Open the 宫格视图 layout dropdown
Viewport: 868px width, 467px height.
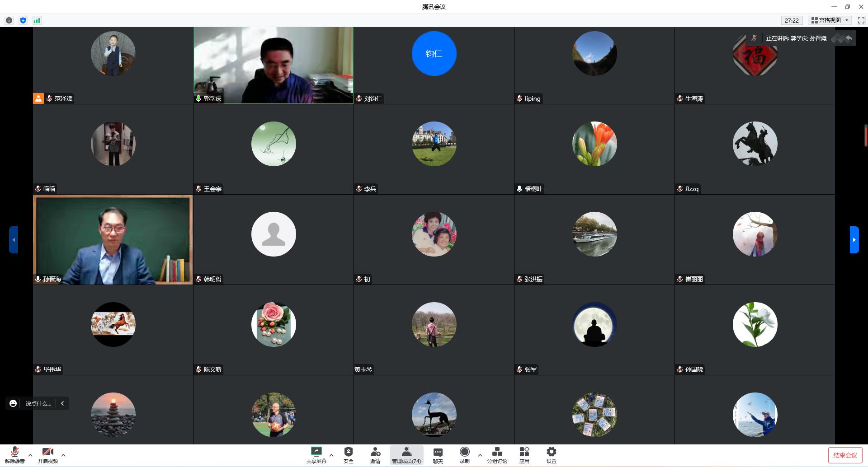(830, 20)
